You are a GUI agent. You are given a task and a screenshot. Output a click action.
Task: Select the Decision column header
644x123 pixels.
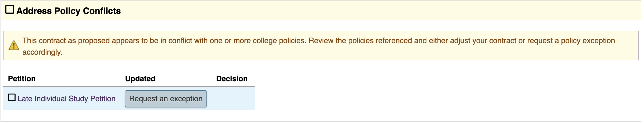coord(232,79)
